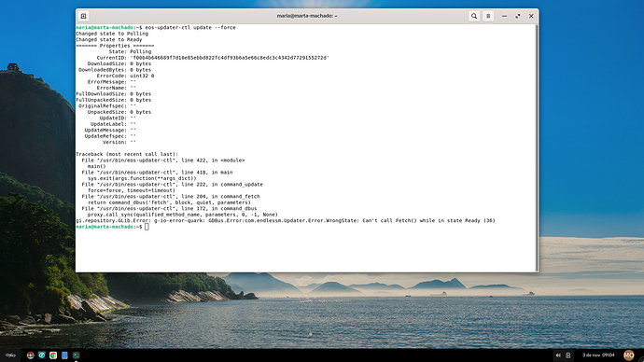
Task: Click the Terminal icon in the taskbar
Action: (x=76, y=355)
